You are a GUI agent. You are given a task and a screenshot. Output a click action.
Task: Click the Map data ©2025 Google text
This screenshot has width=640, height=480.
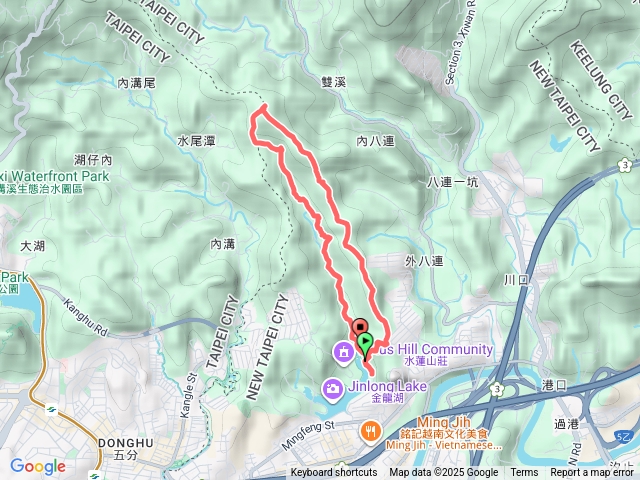click(443, 473)
